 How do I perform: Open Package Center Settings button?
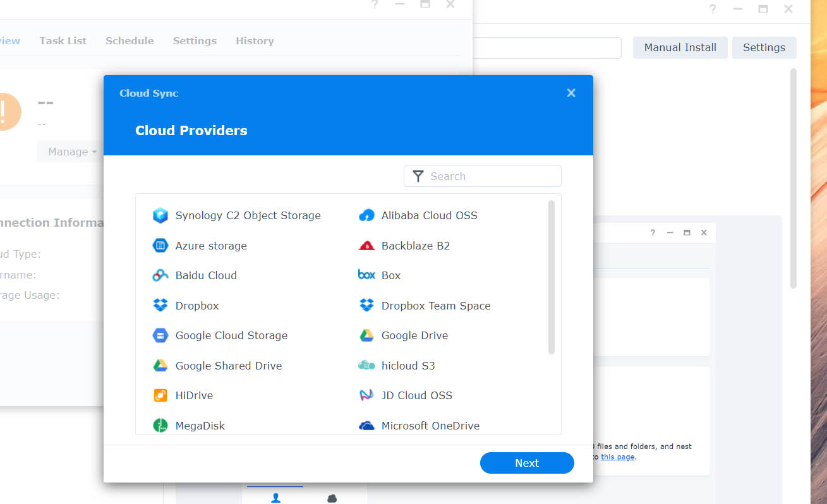tap(764, 47)
